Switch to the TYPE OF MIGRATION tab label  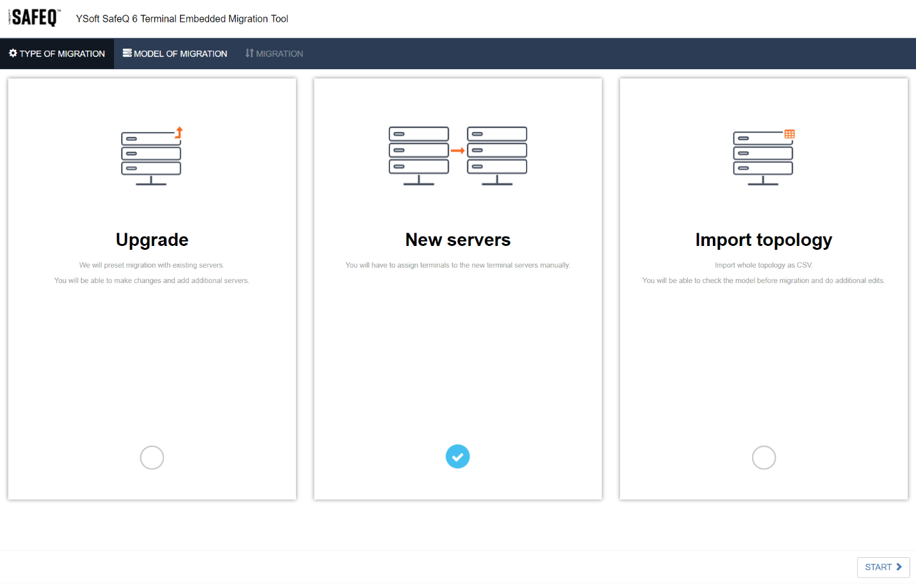coord(62,54)
